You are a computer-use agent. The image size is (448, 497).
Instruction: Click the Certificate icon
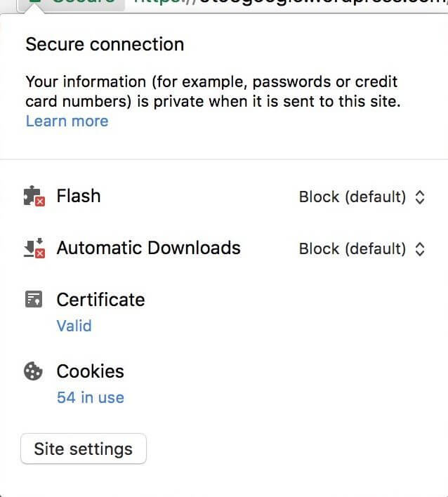[x=33, y=300]
